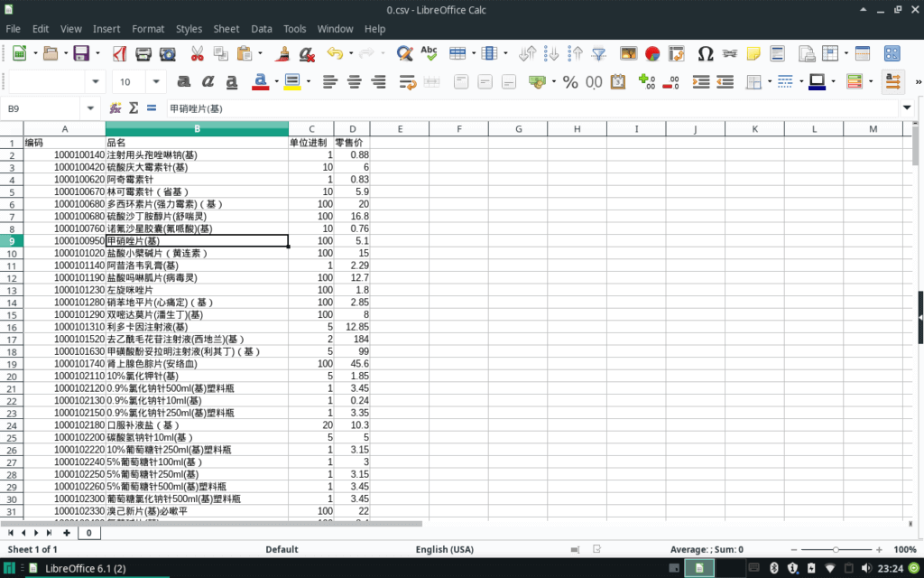Expand the Name Box dropdown

pos(90,108)
